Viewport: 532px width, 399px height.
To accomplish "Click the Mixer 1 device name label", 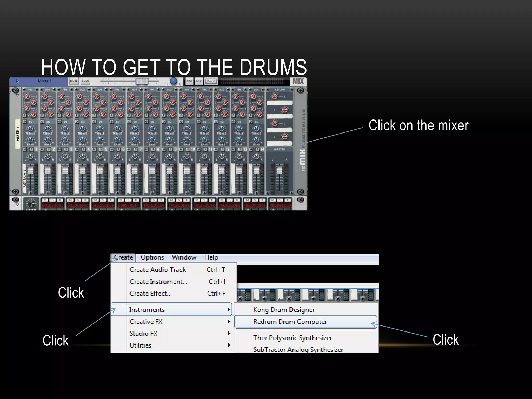I will click(45, 81).
